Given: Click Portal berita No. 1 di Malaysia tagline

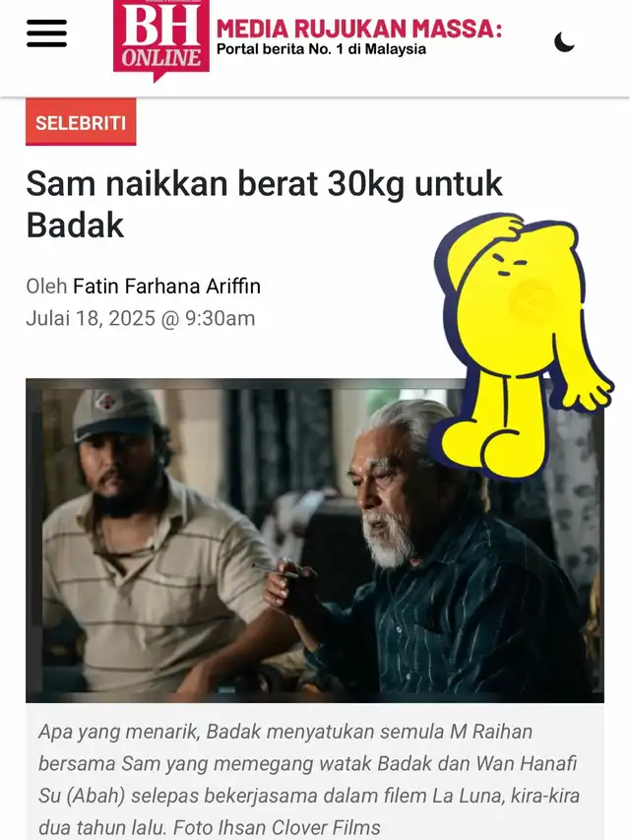Looking at the screenshot, I should (x=321, y=49).
